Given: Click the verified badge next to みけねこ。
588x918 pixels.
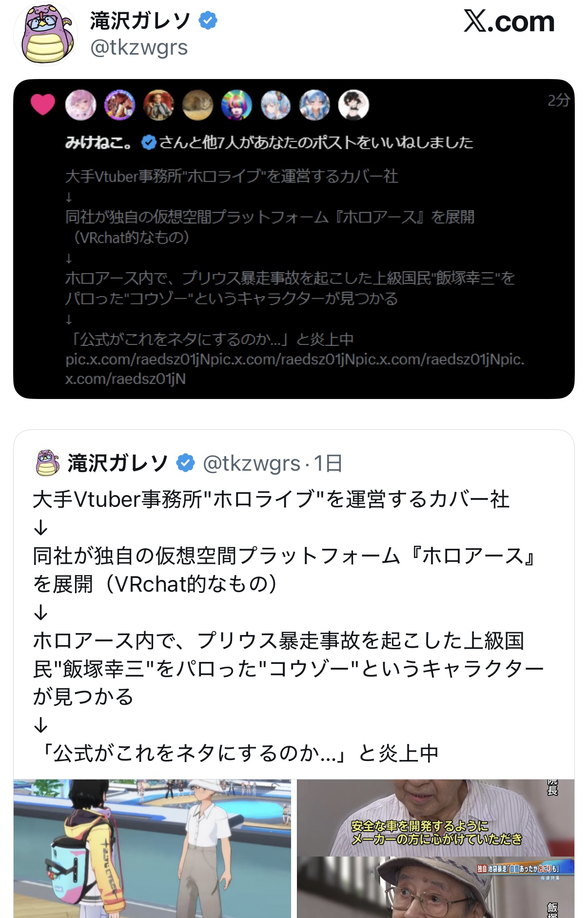Looking at the screenshot, I should [x=149, y=142].
